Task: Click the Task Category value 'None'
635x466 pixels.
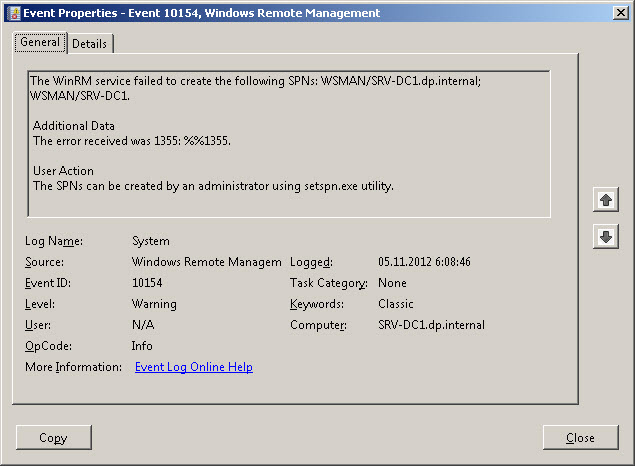Action: pyautogui.click(x=392, y=283)
